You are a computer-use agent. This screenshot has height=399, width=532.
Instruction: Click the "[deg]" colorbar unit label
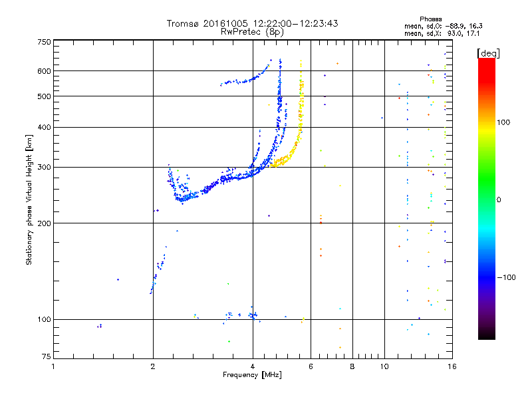[x=488, y=53]
